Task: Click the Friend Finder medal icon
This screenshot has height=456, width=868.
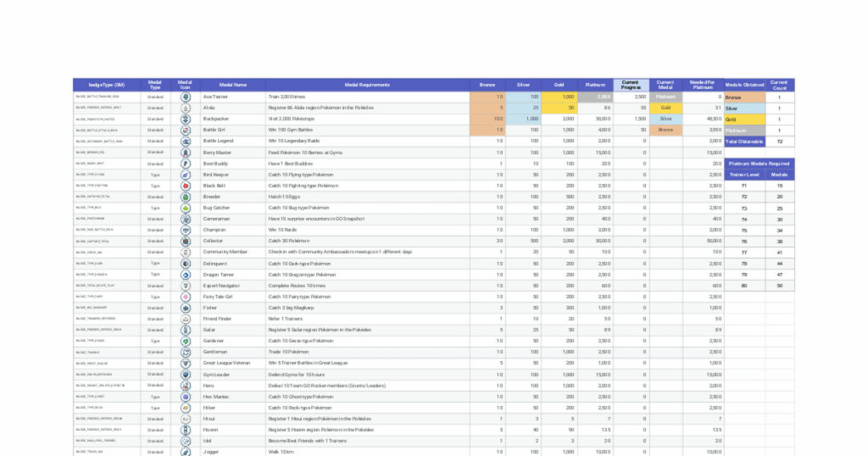Action: pyautogui.click(x=186, y=319)
